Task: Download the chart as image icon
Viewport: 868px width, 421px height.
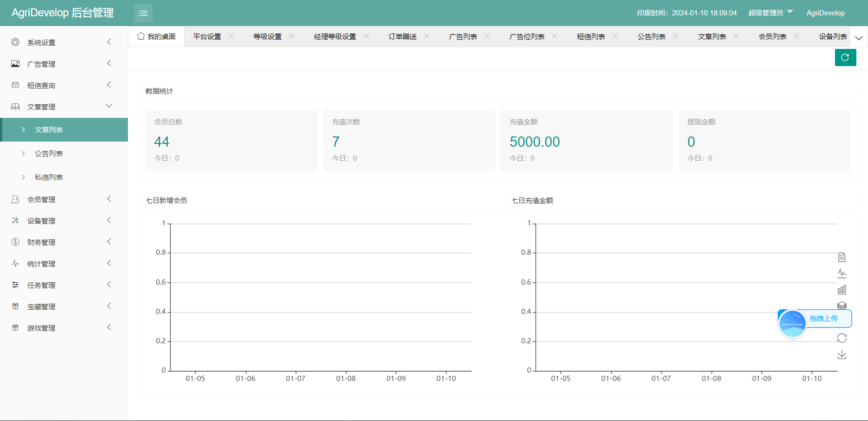Action: (842, 355)
